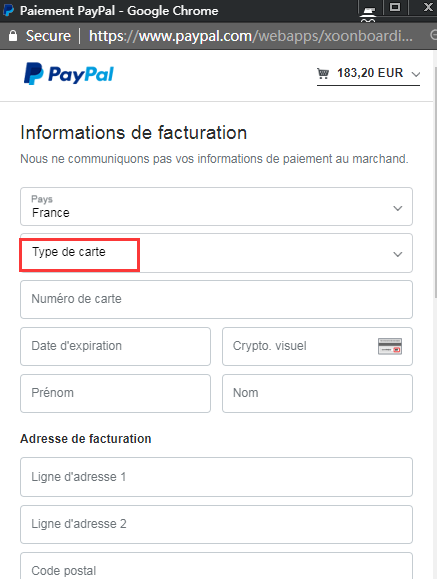Focus the Code postal field
The width and height of the screenshot is (437, 579).
[x=216, y=566]
